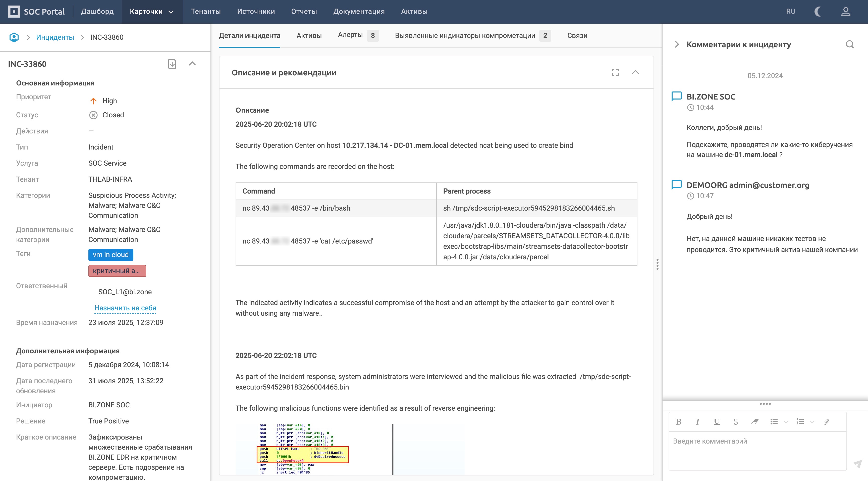The height and width of the screenshot is (481, 868).
Task: Download incident INC-33860 card
Action: pos(172,64)
